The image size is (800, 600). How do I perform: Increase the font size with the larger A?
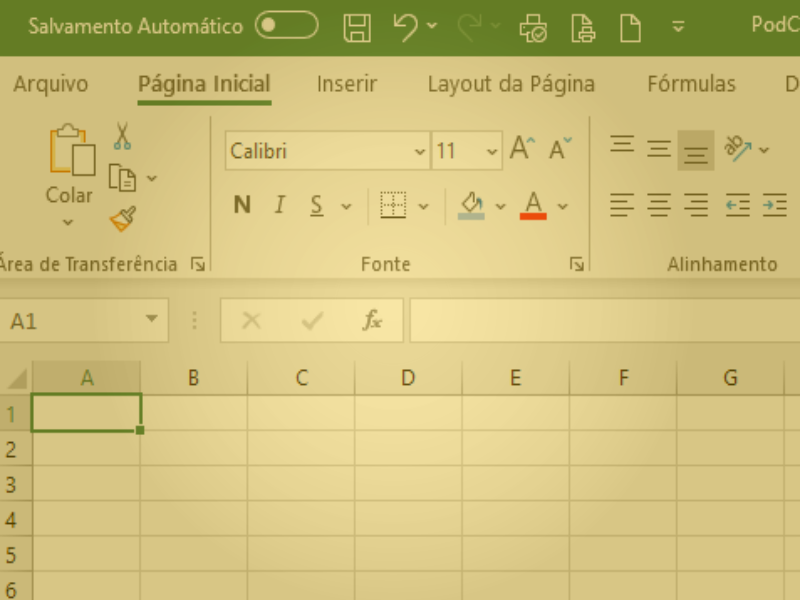point(523,148)
